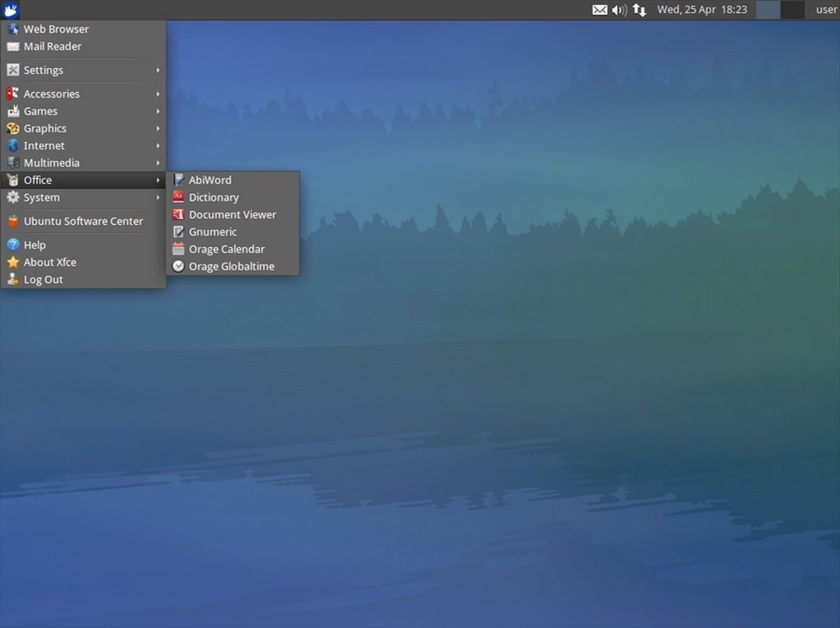This screenshot has height=628, width=840.
Task: Switch to the second workspace
Action: pos(792,10)
